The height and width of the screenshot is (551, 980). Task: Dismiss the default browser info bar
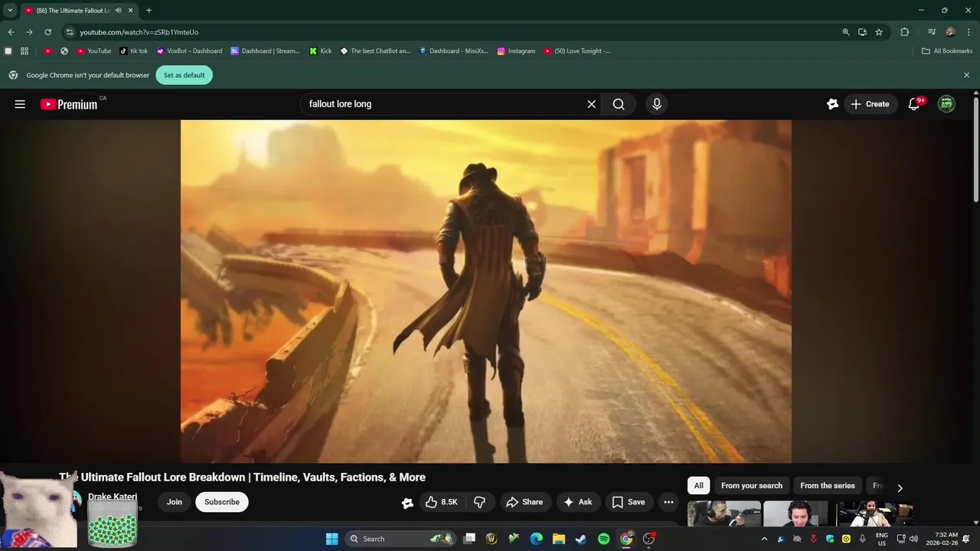pos(966,75)
